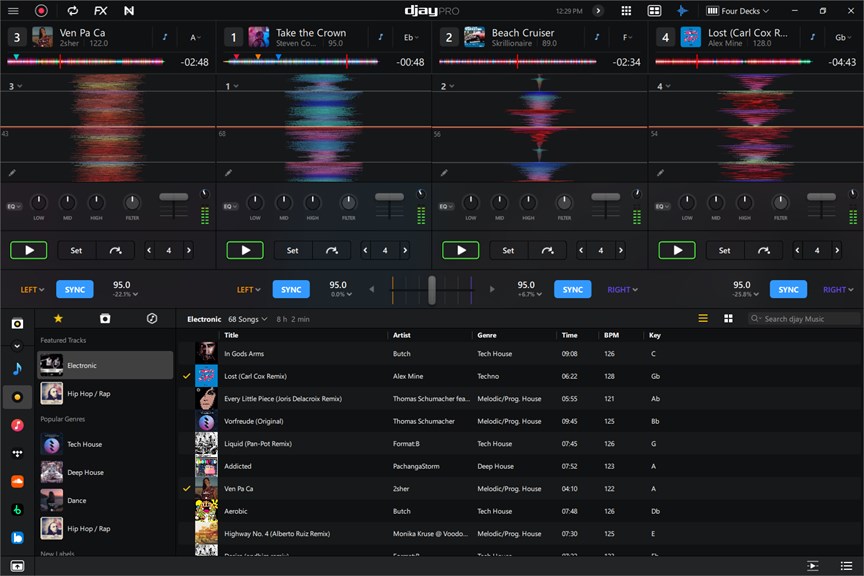
Task: Open deck 3 LEFT crossfader assignment dropdown
Action: point(32,289)
